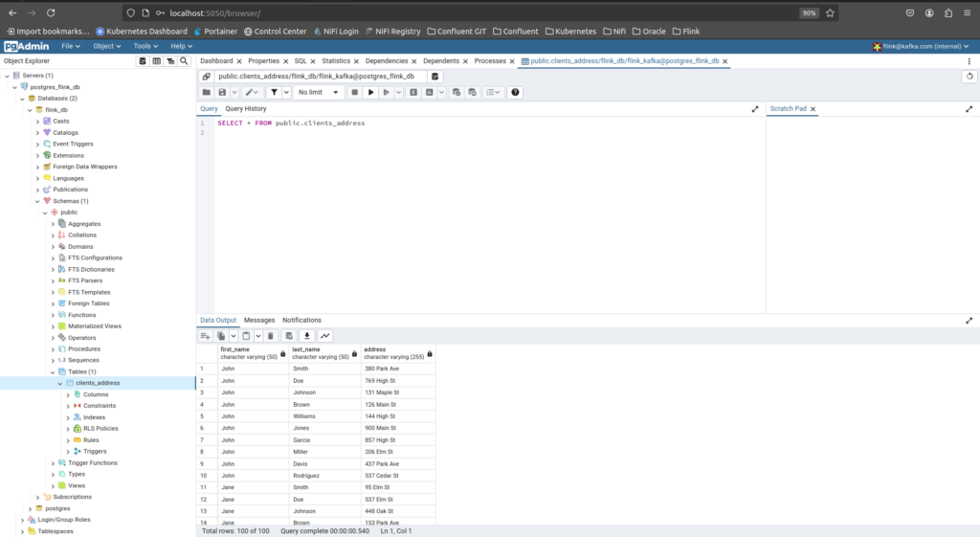
Task: Click in the SQL query editor
Action: coord(479,211)
